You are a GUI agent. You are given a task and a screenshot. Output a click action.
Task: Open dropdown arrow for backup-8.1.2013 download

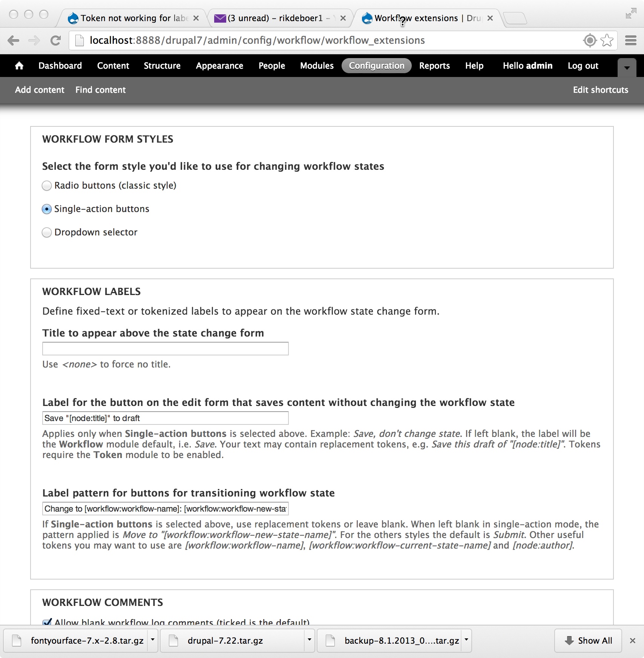coord(466,640)
